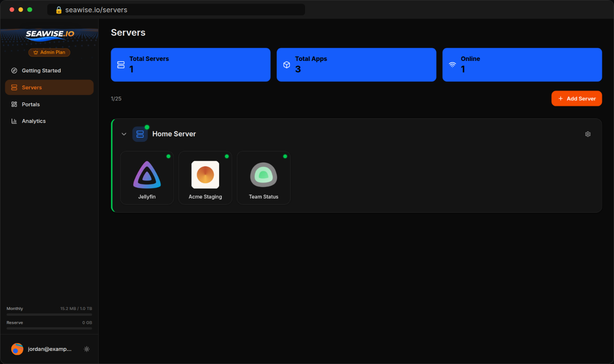The height and width of the screenshot is (364, 614).
Task: Open the Analytics page
Action: pos(49,121)
